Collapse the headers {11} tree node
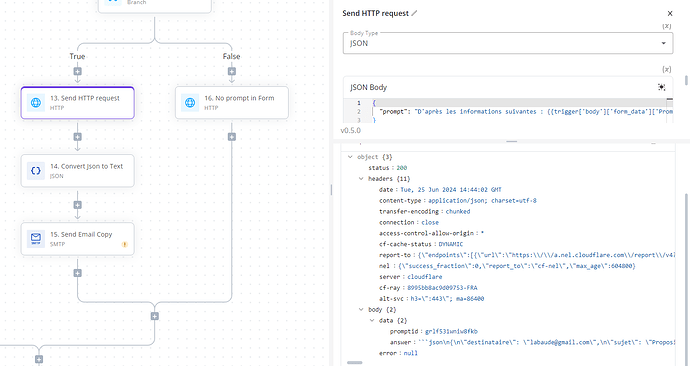 pyautogui.click(x=361, y=179)
